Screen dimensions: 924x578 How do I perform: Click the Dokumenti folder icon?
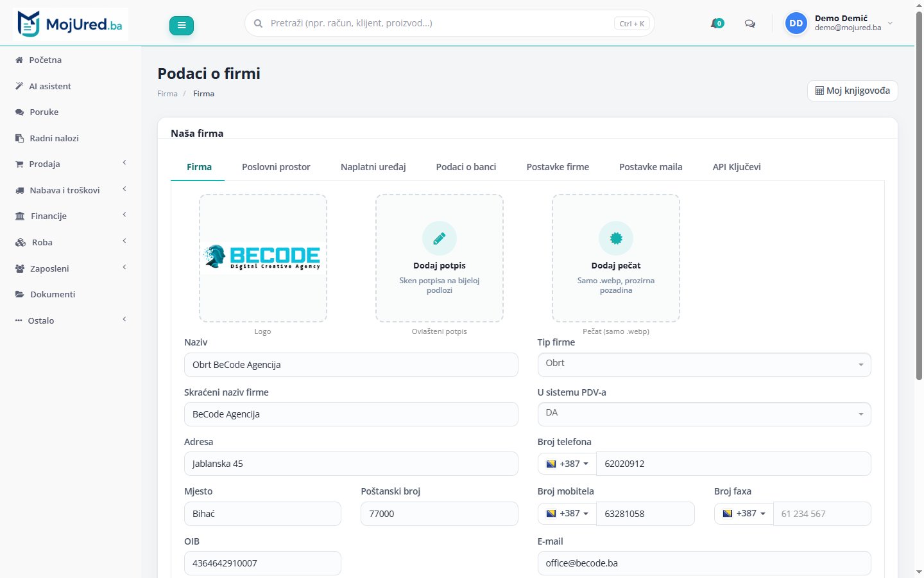(20, 294)
